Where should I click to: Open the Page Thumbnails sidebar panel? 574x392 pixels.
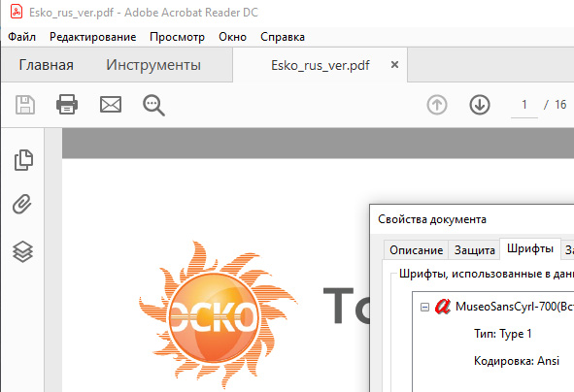[23, 160]
